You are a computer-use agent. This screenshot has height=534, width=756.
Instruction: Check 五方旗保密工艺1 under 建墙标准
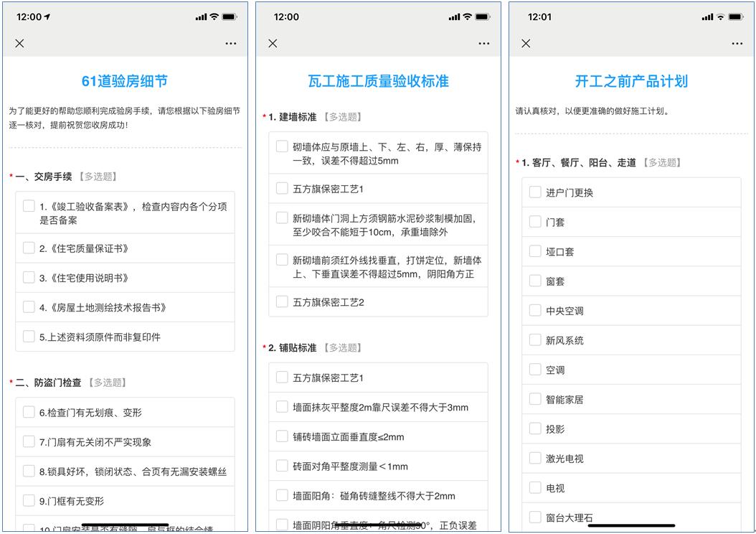[282, 187]
